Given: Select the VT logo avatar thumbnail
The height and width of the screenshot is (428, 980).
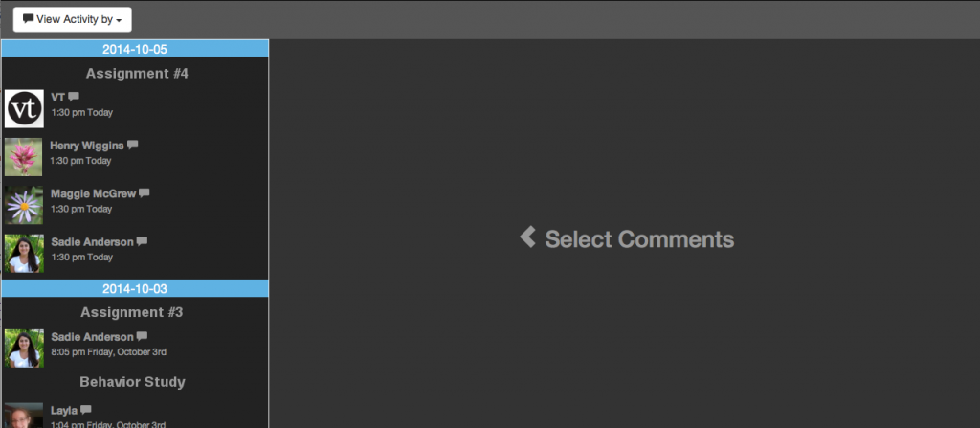Looking at the screenshot, I should coord(24,109).
